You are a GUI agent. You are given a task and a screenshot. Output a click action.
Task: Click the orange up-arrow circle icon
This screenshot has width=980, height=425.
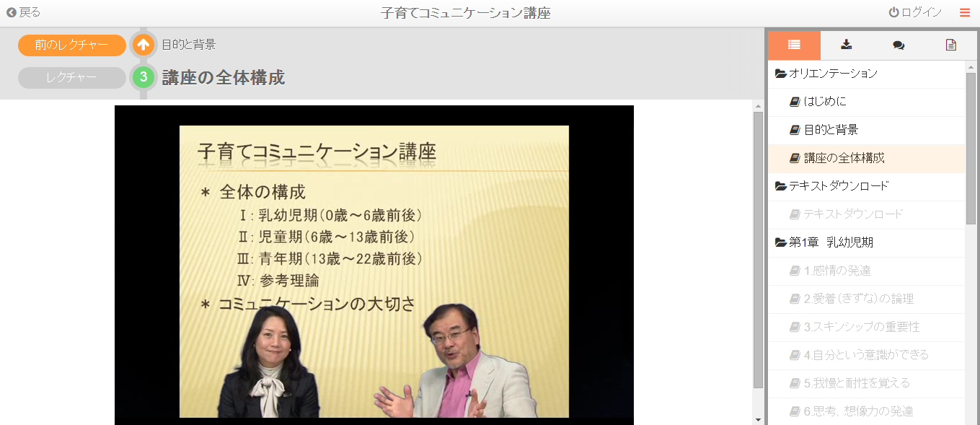point(144,45)
